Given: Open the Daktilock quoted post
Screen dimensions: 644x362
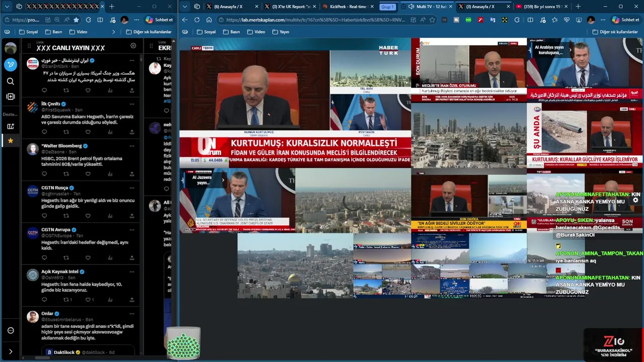Looking at the screenshot, I should click(x=89, y=351).
